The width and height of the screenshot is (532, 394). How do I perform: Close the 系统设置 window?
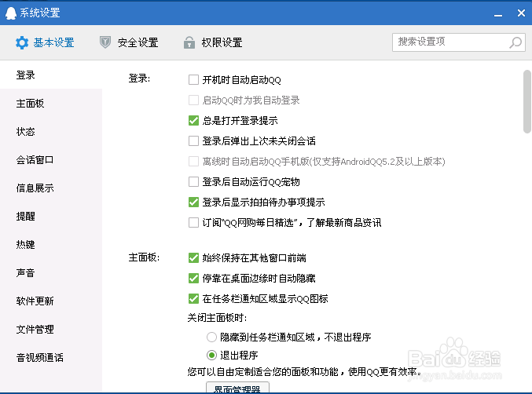[x=521, y=13]
